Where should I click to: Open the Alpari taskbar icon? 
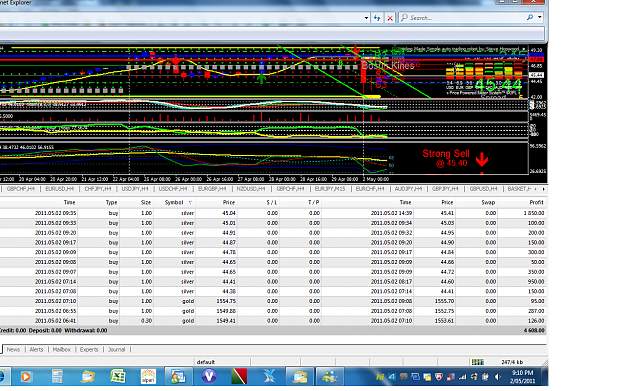148,377
